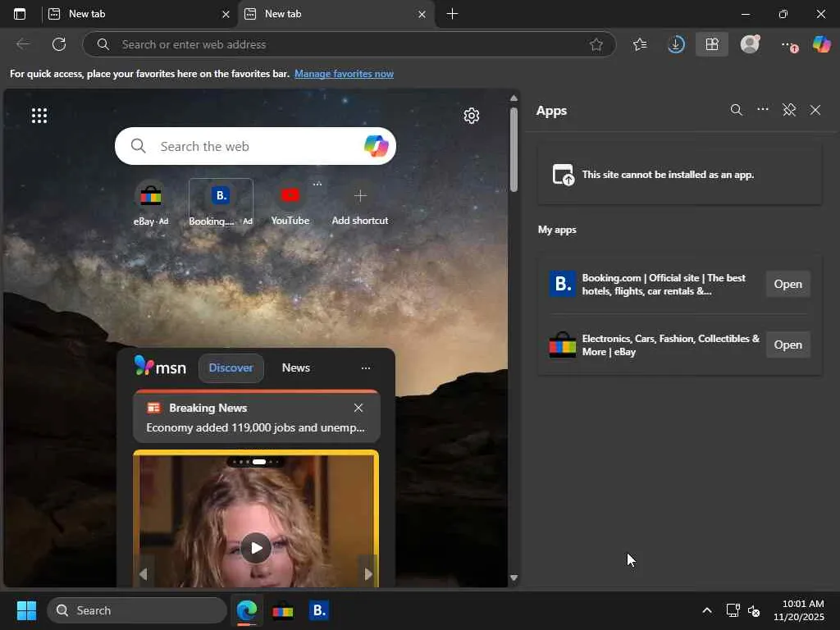Star this page as a favorite
The width and height of the screenshot is (840, 630).
click(x=596, y=44)
